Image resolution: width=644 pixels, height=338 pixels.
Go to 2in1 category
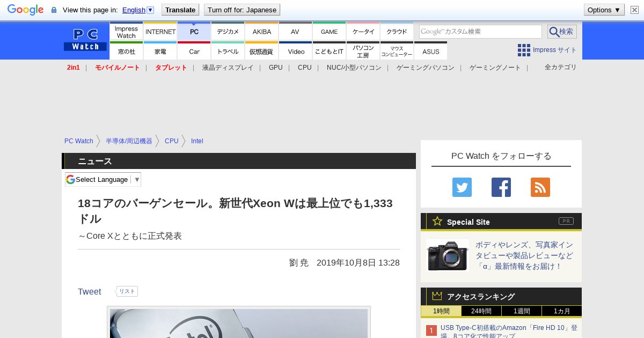pos(74,68)
